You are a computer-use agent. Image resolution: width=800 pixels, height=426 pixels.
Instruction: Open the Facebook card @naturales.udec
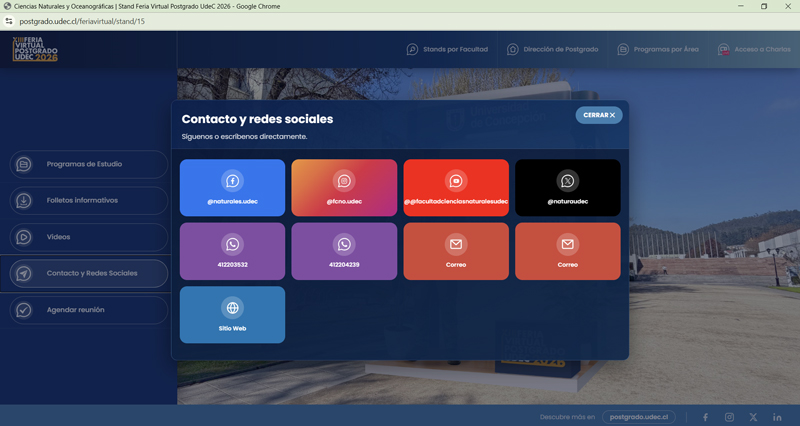point(232,188)
